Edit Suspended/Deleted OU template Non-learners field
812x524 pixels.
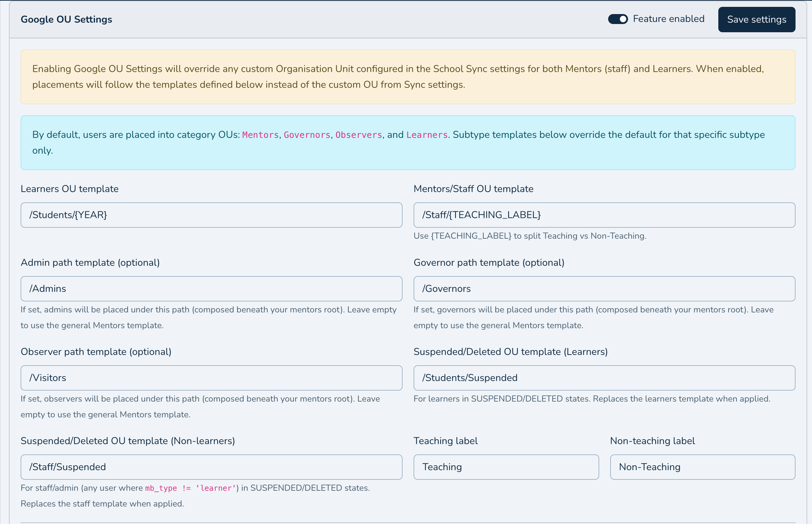[x=211, y=467]
